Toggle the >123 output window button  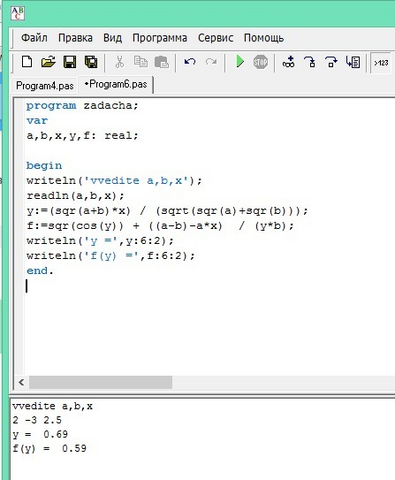381,63
